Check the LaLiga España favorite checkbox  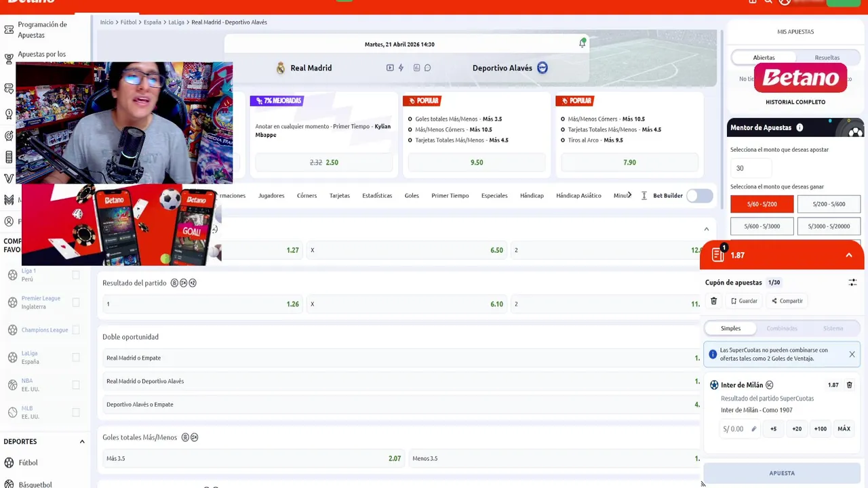(76, 357)
